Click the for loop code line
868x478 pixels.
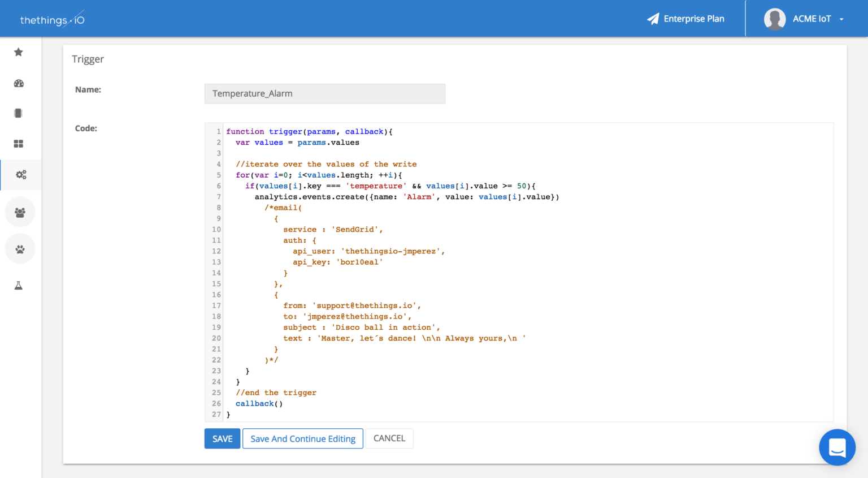[x=319, y=175]
